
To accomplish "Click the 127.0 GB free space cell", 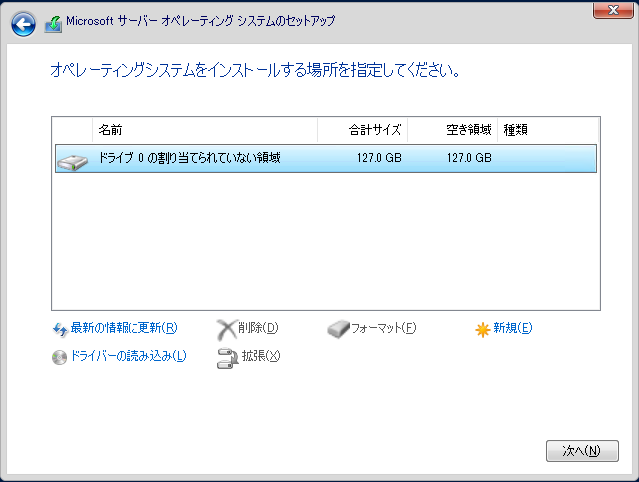I will (469, 158).
